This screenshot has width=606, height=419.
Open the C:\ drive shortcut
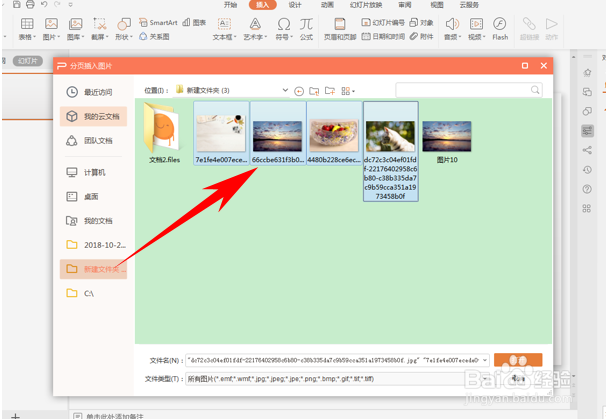pos(93,293)
